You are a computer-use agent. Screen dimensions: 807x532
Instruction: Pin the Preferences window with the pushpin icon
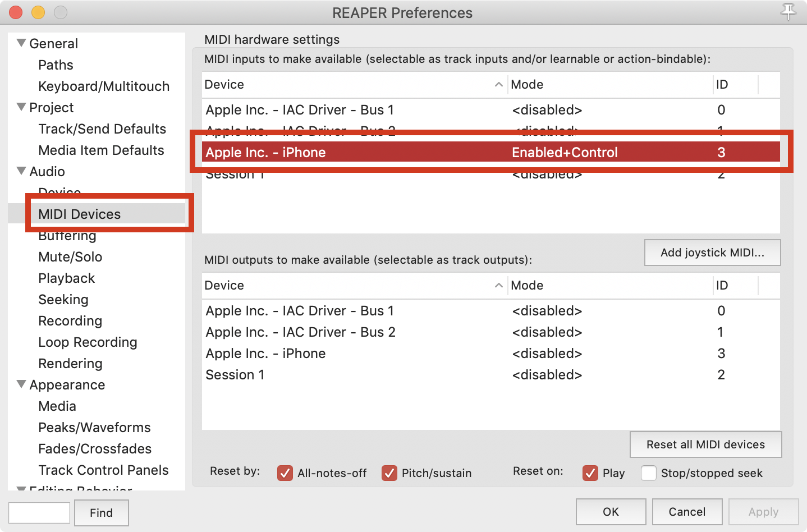pyautogui.click(x=788, y=12)
